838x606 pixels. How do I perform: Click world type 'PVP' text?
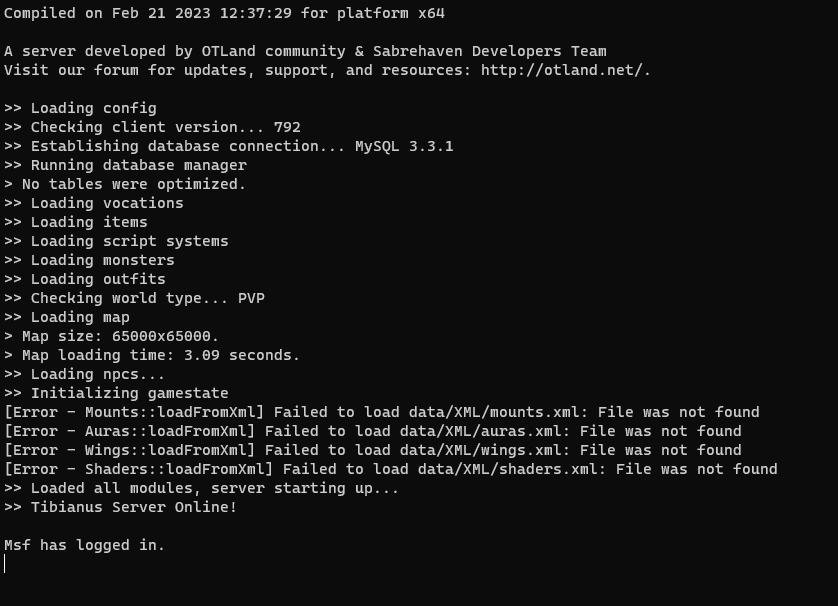pyautogui.click(x=251, y=298)
